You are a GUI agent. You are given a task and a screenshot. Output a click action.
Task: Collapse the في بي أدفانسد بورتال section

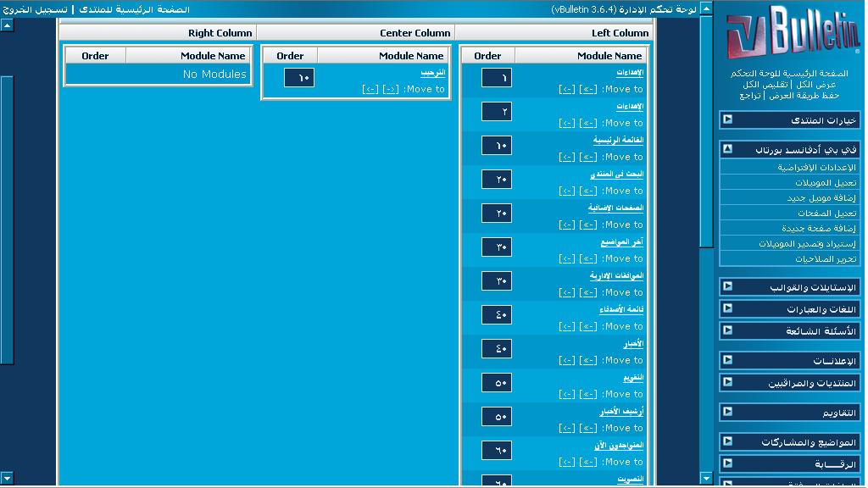click(x=727, y=149)
